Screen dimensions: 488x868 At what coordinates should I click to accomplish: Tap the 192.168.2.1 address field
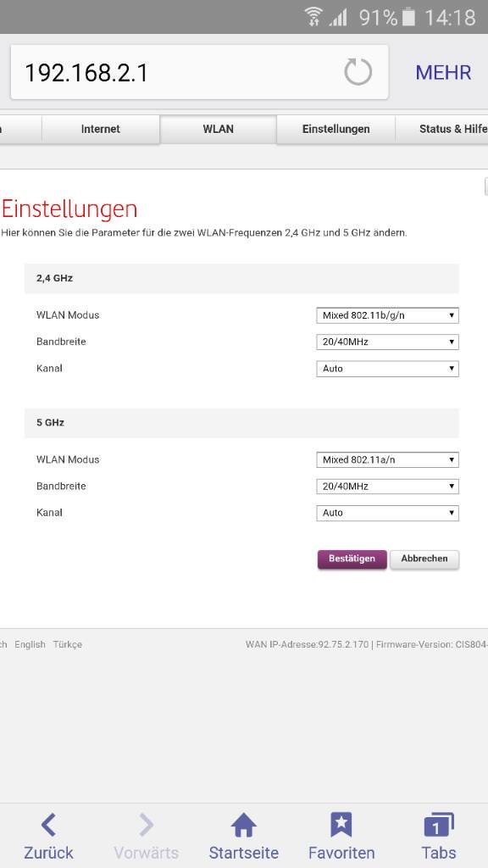pos(199,73)
